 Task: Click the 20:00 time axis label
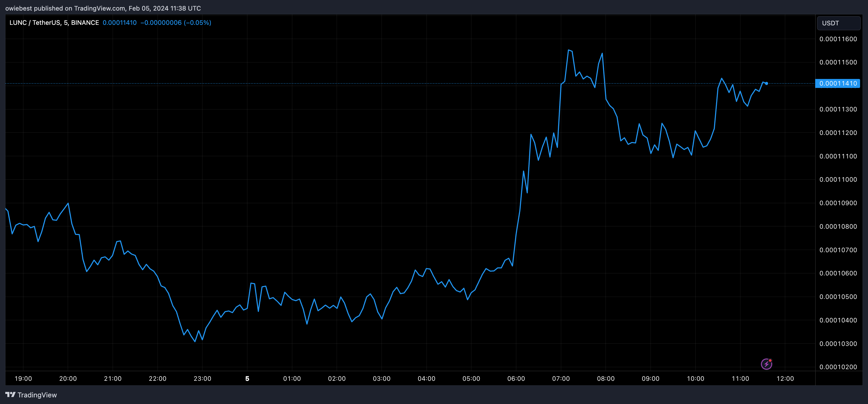[x=68, y=378]
